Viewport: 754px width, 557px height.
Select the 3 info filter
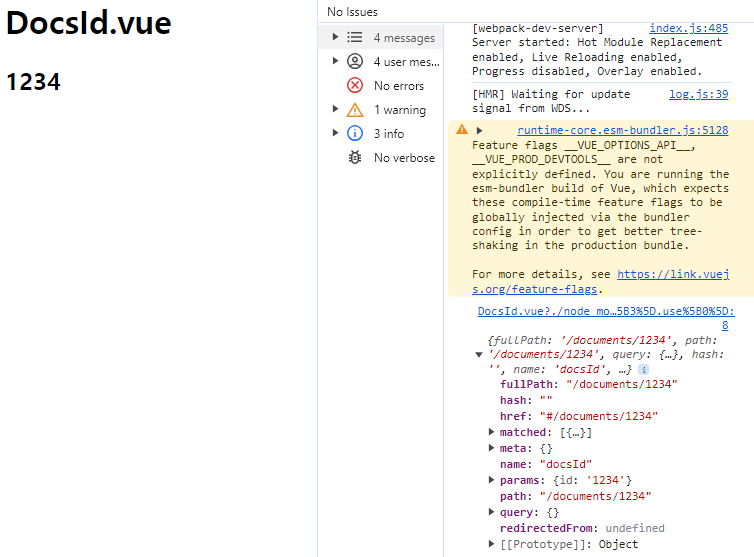click(x=381, y=133)
